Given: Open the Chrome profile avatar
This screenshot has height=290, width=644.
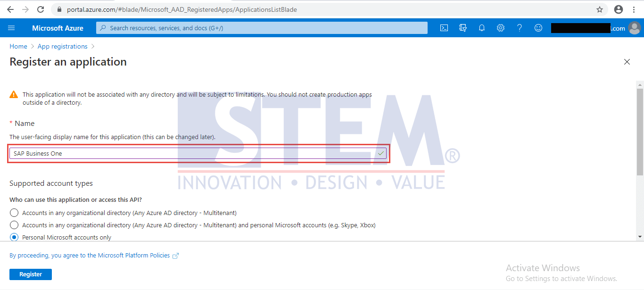Looking at the screenshot, I should (619, 9).
